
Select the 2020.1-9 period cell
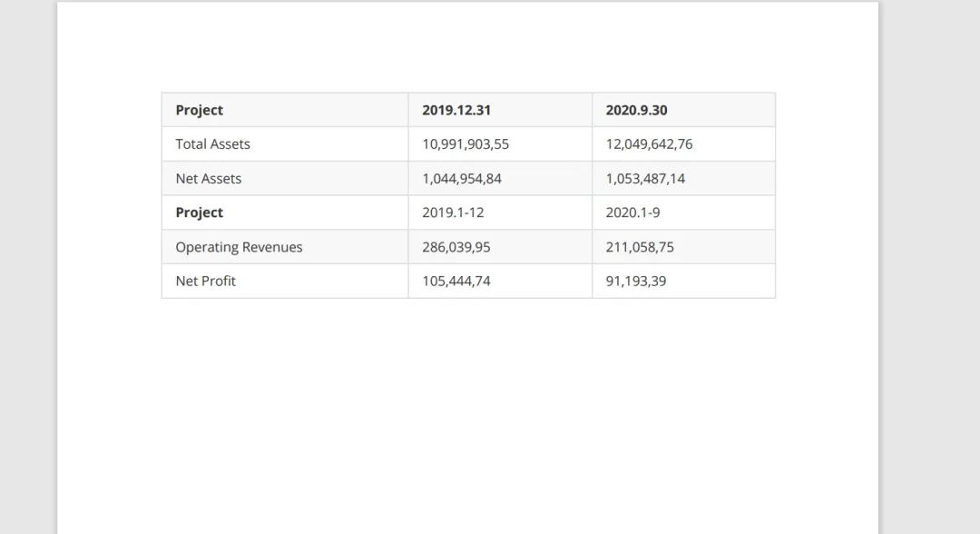pyautogui.click(x=632, y=213)
